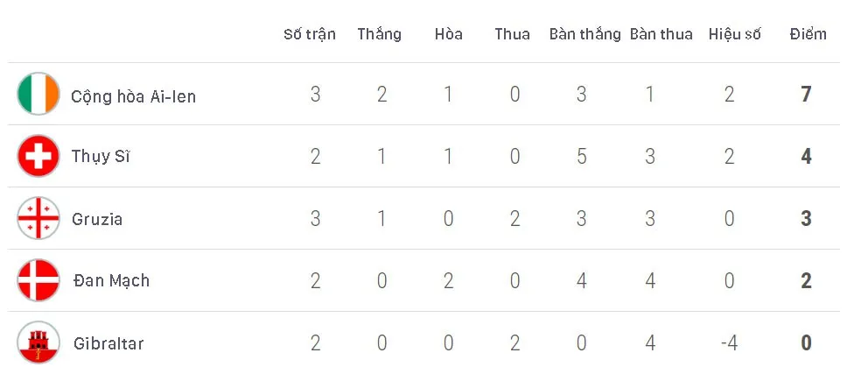
Task: Select the Đan Mạch team name
Action: pyautogui.click(x=111, y=280)
